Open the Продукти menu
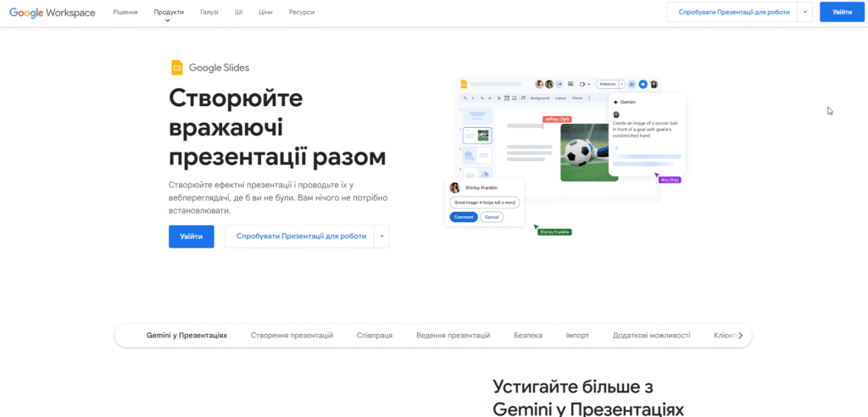Image resolution: width=868 pixels, height=417 pixels. coord(169,13)
